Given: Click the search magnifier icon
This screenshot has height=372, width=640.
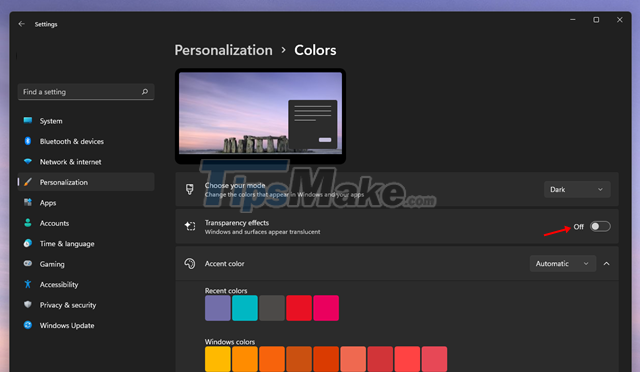Looking at the screenshot, I should 145,92.
